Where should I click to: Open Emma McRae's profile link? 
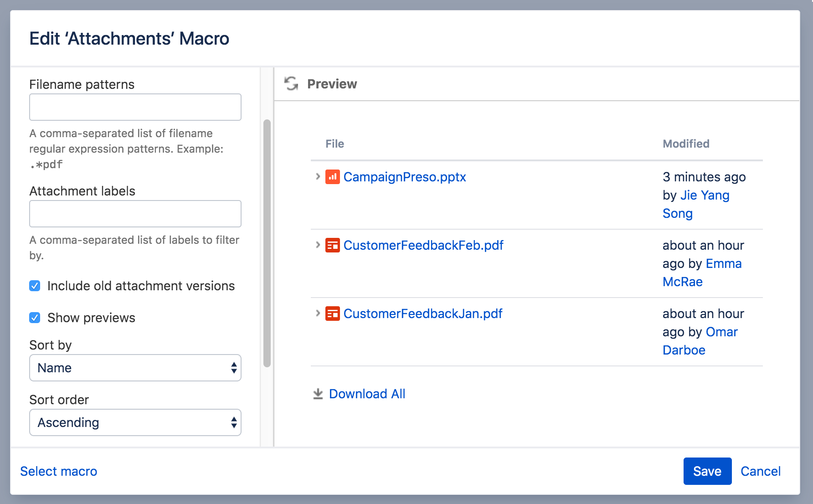coord(702,273)
